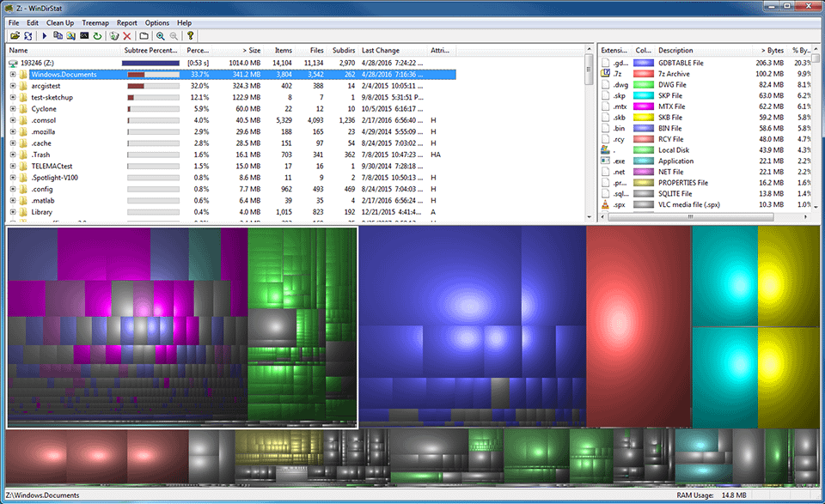Click the extension list horizontal scrollbar
Screen dimensions: 825x504
point(691,216)
